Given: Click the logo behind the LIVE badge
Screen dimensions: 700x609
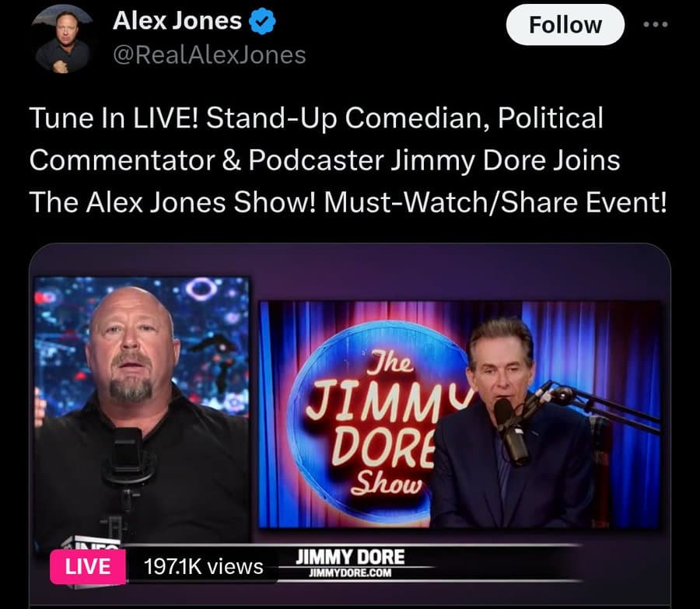Looking at the screenshot, I should (92, 542).
